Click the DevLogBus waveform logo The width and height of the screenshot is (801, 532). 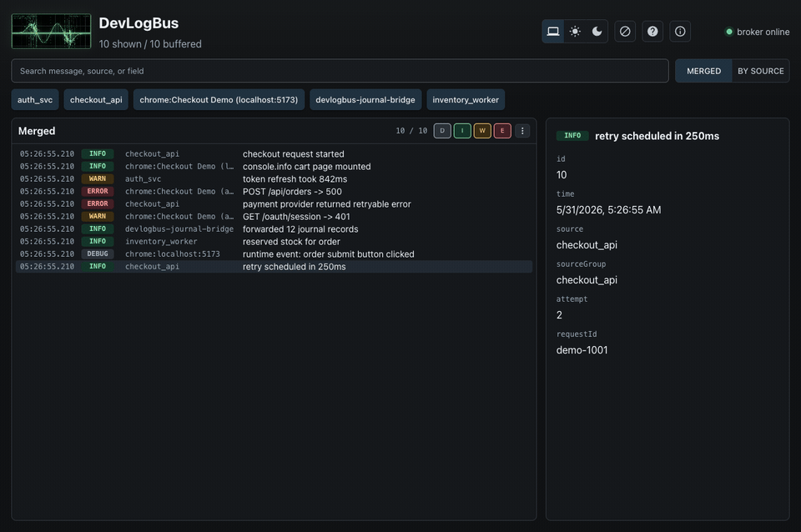click(51, 32)
